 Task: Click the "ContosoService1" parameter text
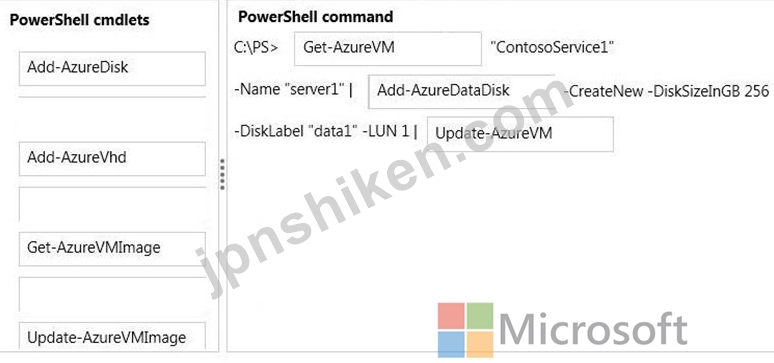[552, 47]
